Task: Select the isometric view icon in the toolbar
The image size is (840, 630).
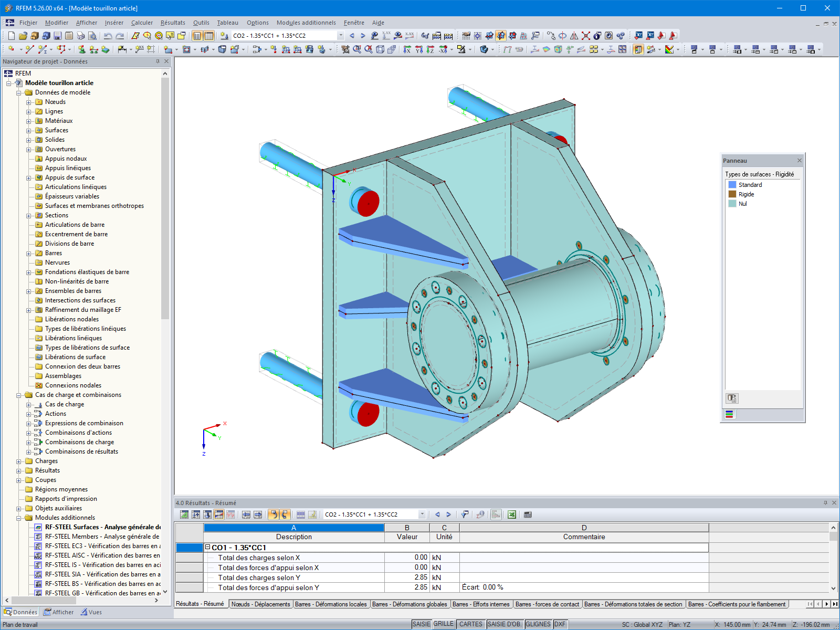Action: [380, 50]
